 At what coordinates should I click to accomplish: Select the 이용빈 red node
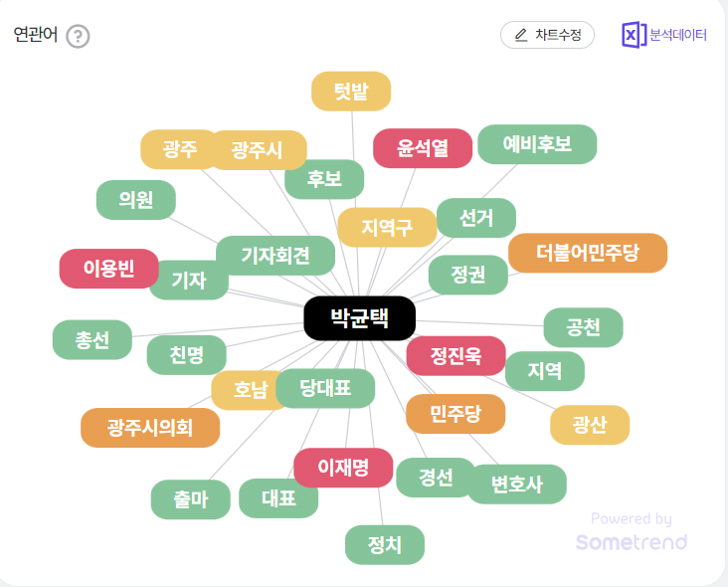click(x=108, y=269)
